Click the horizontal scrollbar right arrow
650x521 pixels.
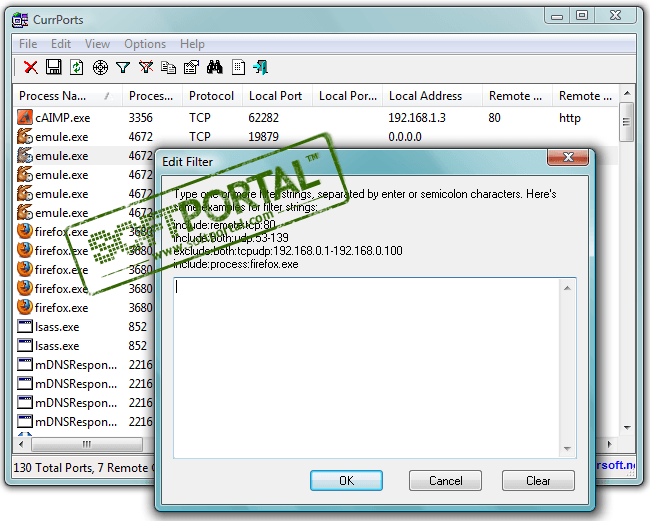click(610, 444)
